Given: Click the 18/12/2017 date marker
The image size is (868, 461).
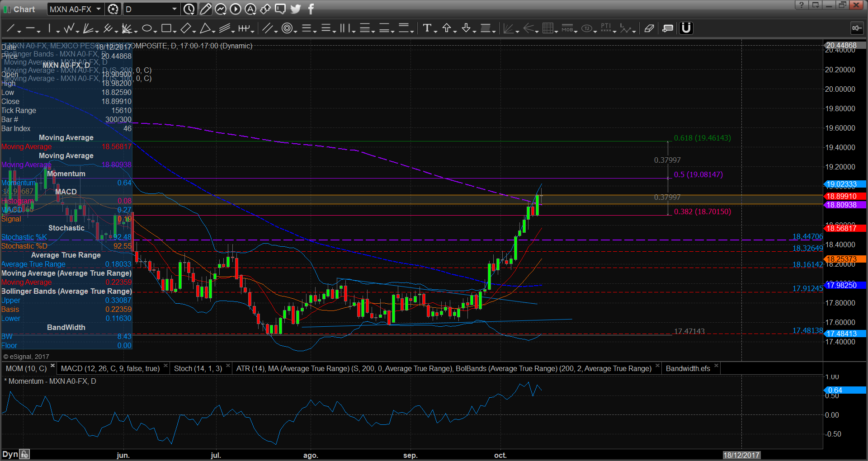Looking at the screenshot, I should pyautogui.click(x=741, y=455).
